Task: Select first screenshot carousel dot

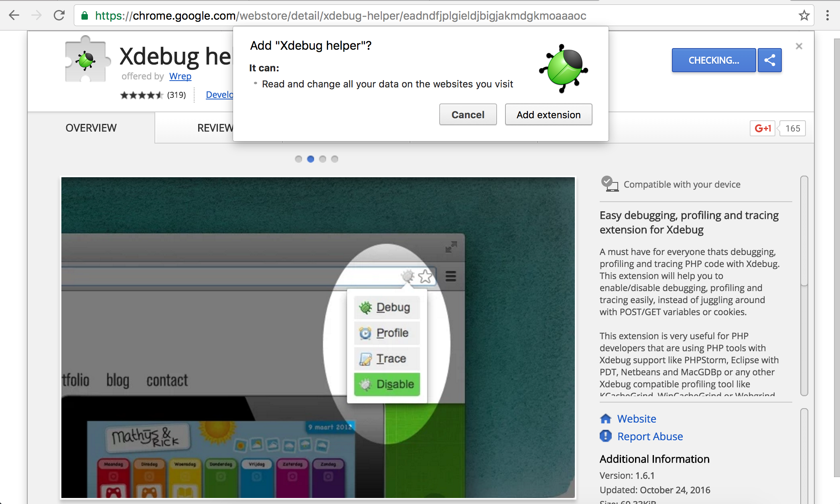Action: pyautogui.click(x=298, y=159)
